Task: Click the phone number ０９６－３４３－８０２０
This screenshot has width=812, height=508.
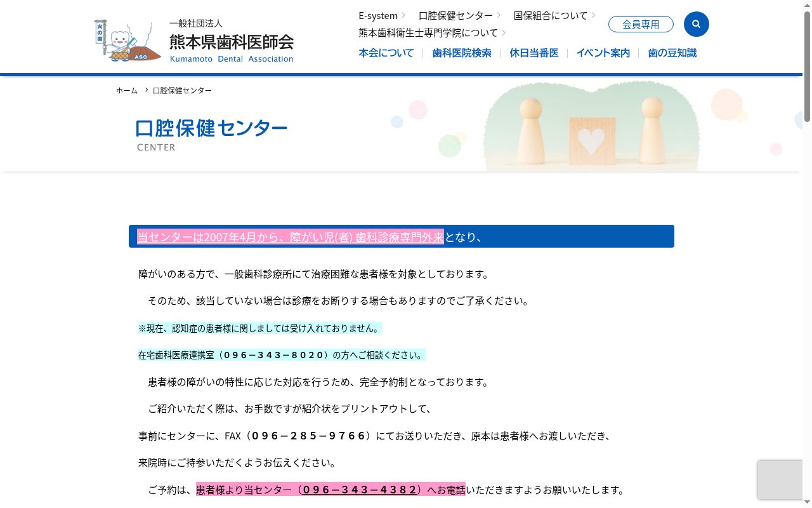Action: [x=274, y=355]
